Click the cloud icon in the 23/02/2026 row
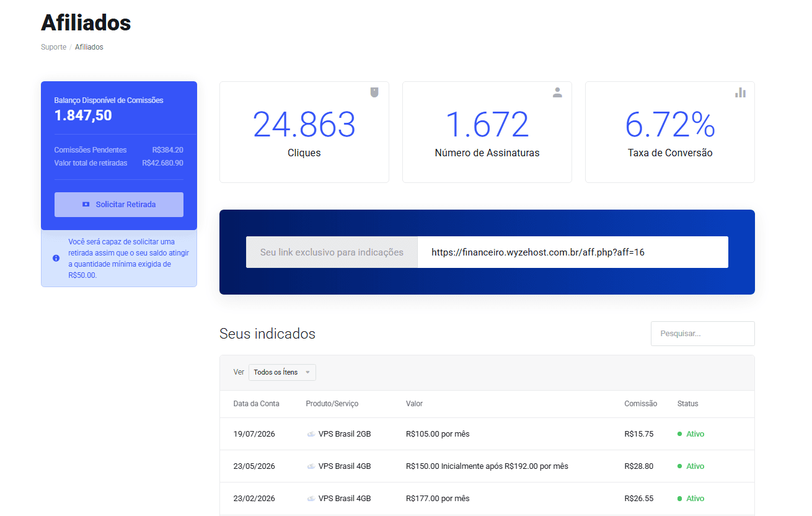 click(311, 499)
